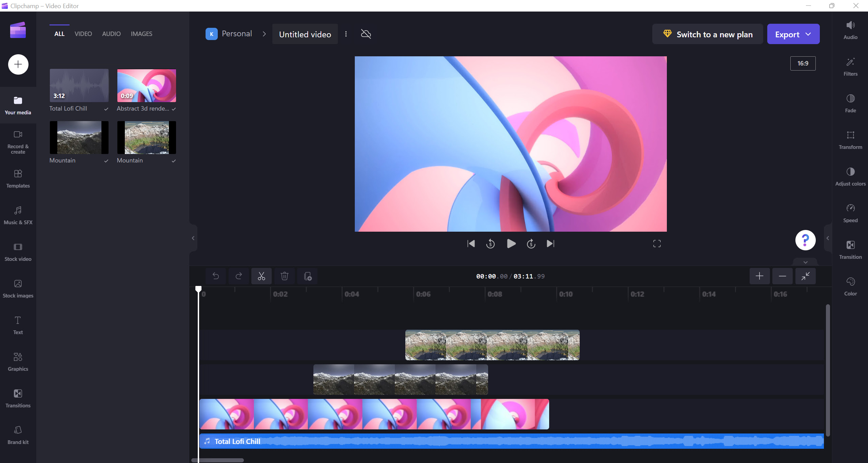Image resolution: width=868 pixels, height=463 pixels.
Task: Select the Abstract 3d render thumbnail
Action: coord(147,85)
